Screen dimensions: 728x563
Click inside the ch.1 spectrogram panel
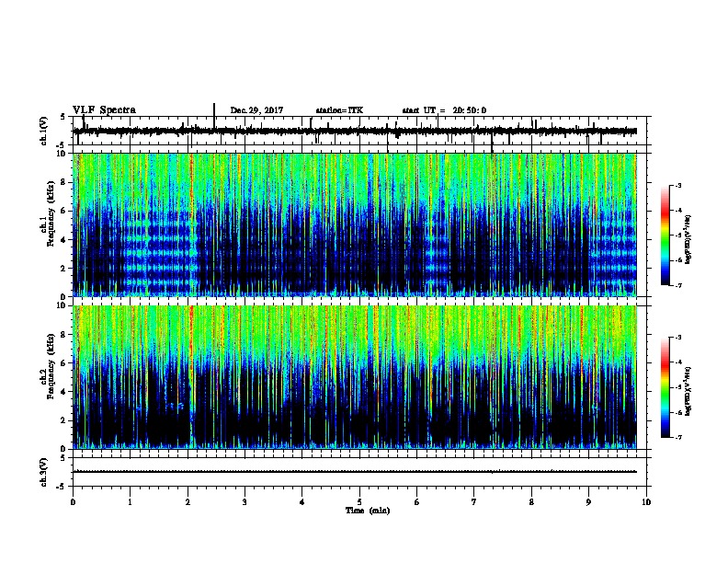(x=355, y=224)
